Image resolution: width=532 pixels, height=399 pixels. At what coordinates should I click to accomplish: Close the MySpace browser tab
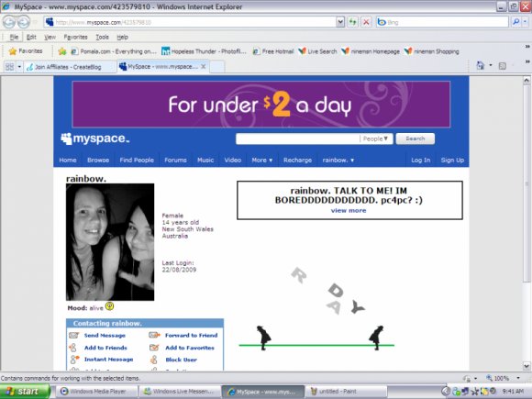pyautogui.click(x=204, y=66)
